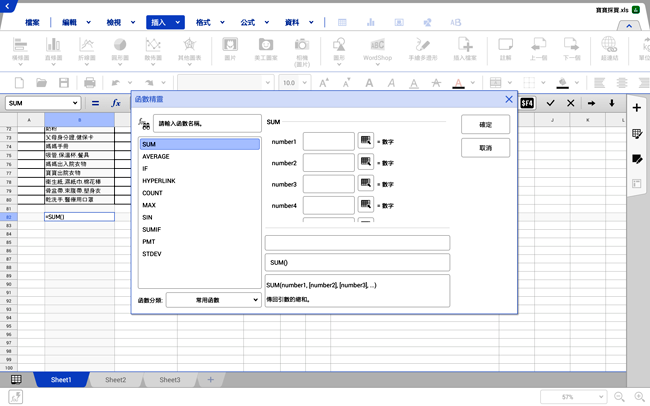
Task: Add a new sheet with plus tab
Action: click(x=211, y=380)
